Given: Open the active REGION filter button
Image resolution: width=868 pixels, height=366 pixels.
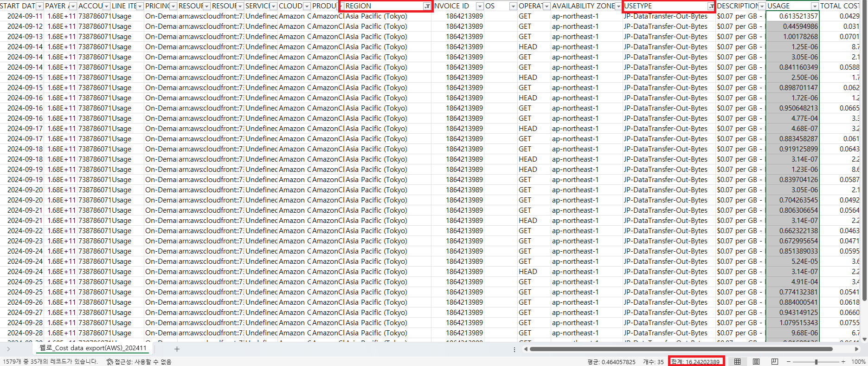Looking at the screenshot, I should coord(427,6).
